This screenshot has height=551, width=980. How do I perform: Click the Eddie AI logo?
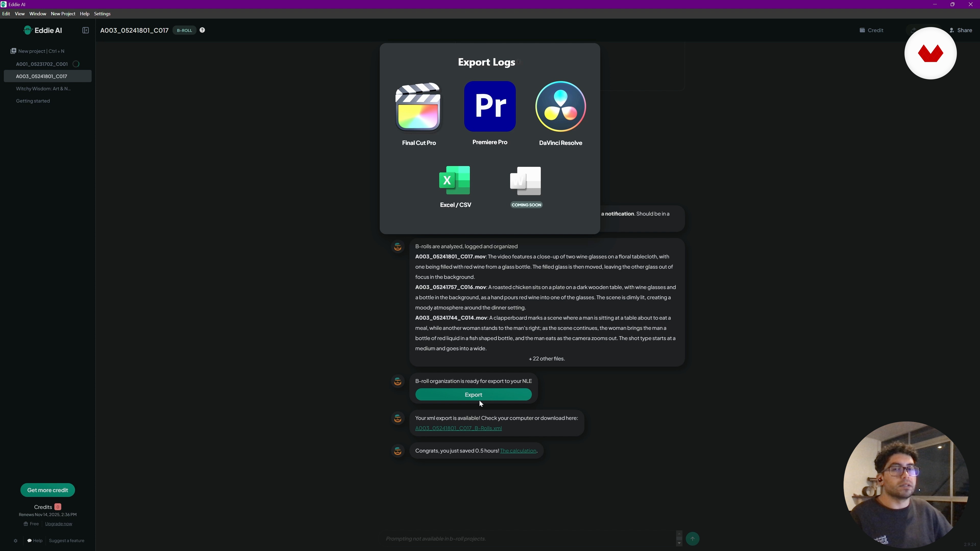coord(43,30)
